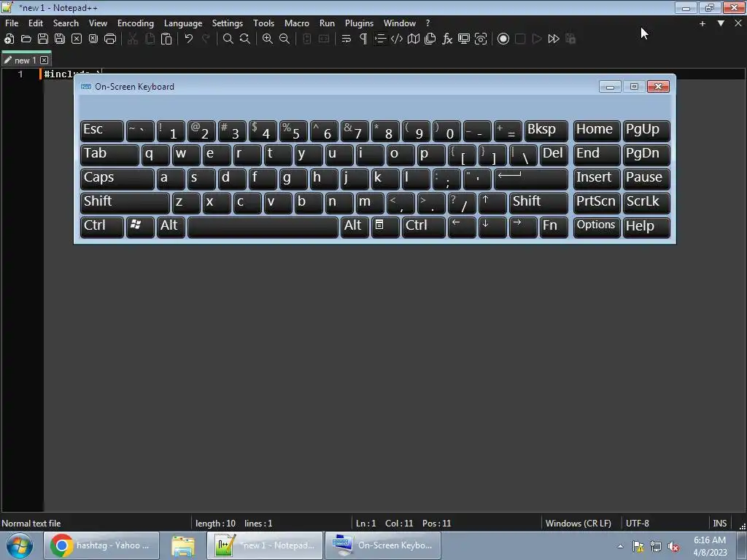The height and width of the screenshot is (560, 747).
Task: Click the Bksp key
Action: [x=546, y=131]
